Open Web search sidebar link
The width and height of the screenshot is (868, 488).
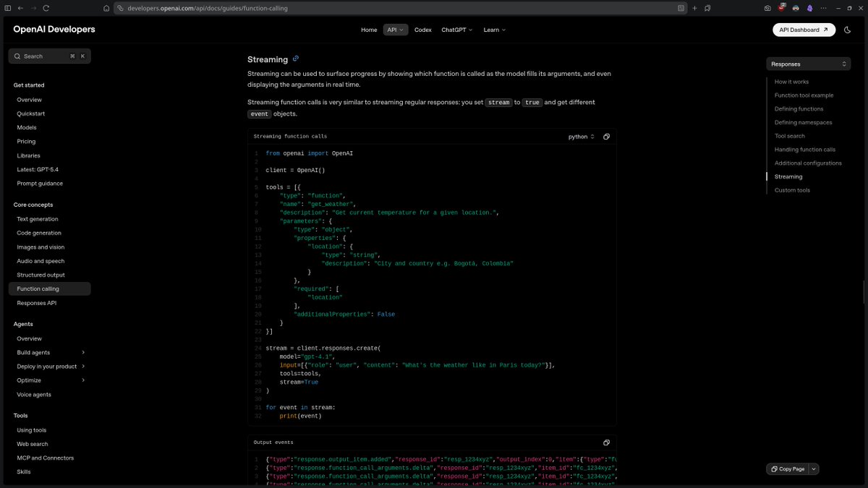tap(33, 444)
